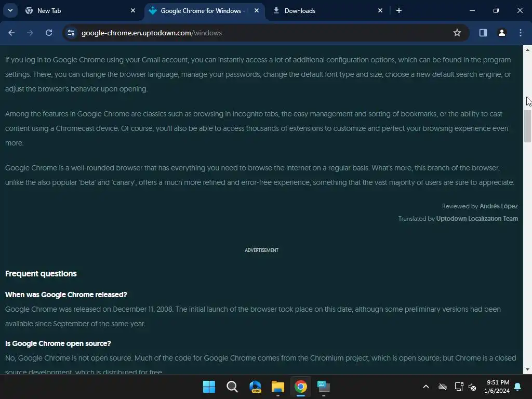Go back to the previous page

click(11, 33)
